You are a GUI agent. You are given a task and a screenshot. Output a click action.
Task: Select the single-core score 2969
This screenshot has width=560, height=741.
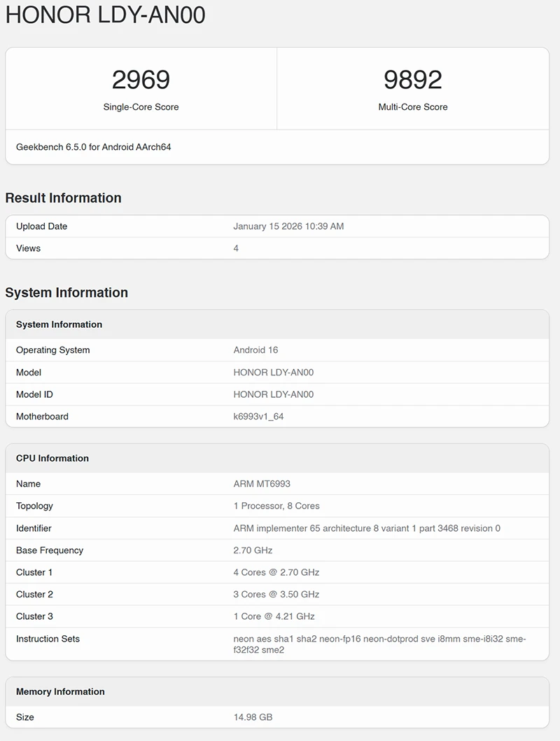[141, 79]
